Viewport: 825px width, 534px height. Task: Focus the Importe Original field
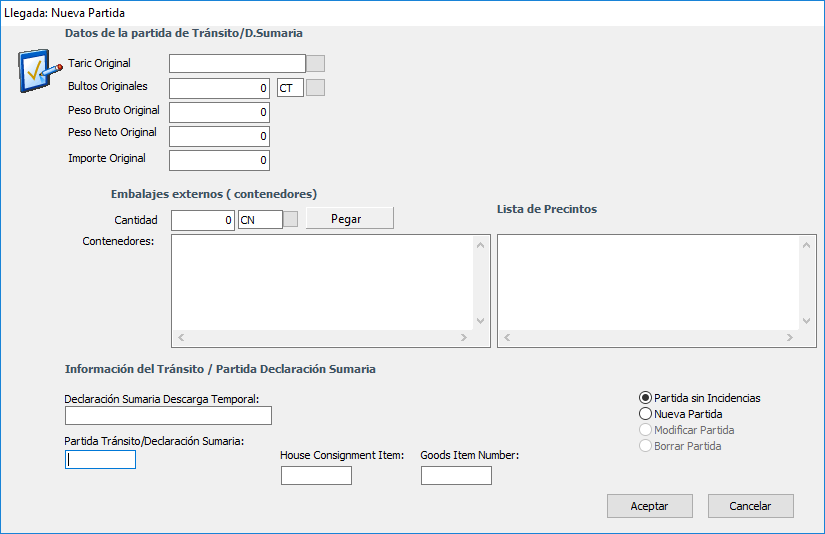point(219,160)
